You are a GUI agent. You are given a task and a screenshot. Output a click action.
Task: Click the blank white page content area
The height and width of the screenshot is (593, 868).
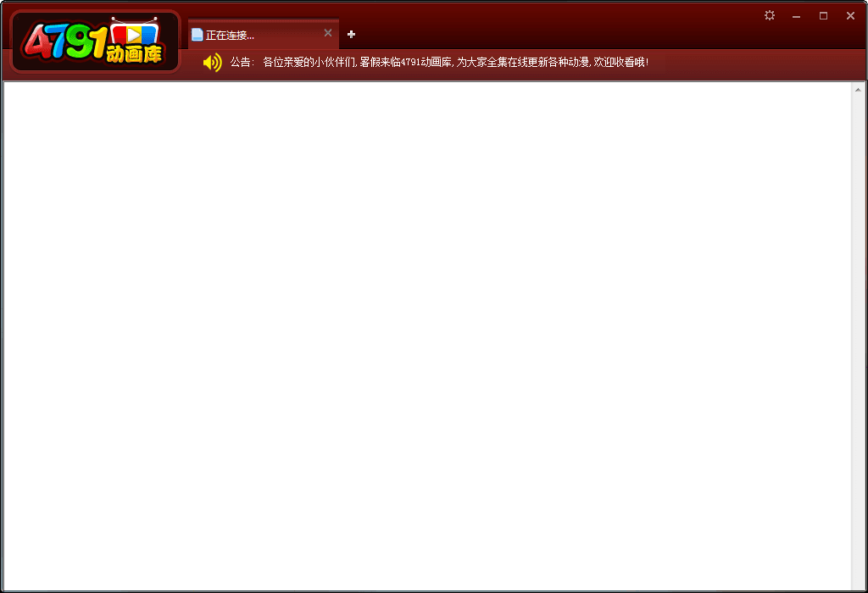424,339
